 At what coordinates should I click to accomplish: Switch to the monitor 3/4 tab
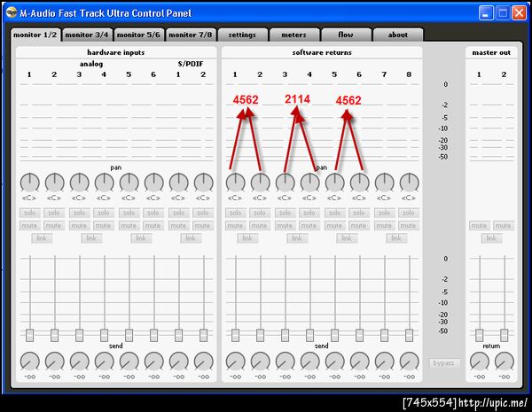tap(87, 35)
